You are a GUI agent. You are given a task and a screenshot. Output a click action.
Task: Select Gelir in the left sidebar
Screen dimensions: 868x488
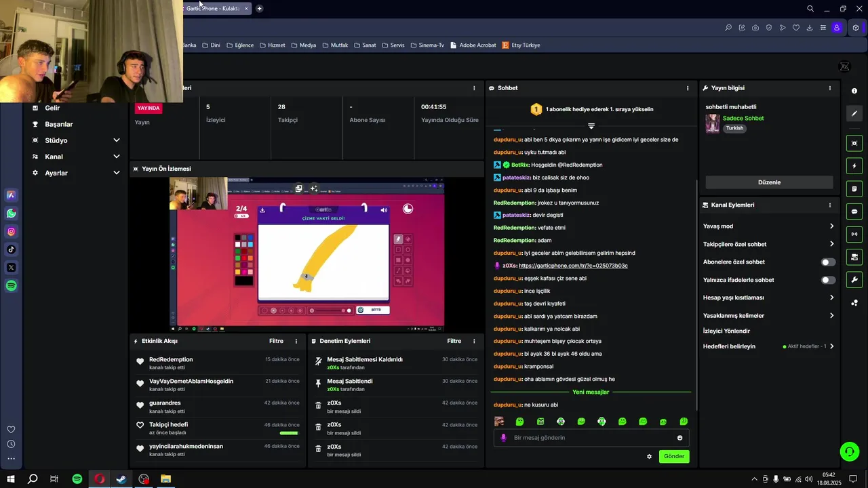click(x=52, y=108)
